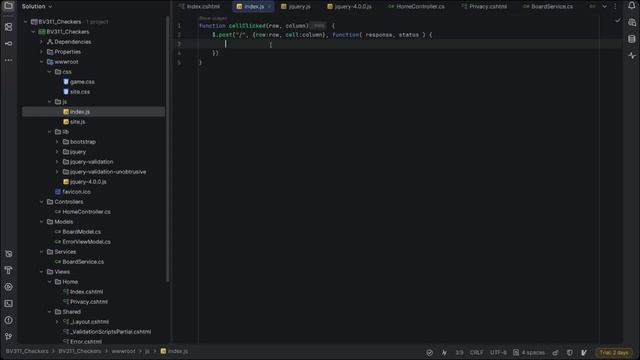Expand the _Layout.cshtml node
Viewport: 640px width, 360px height.
coord(57,322)
